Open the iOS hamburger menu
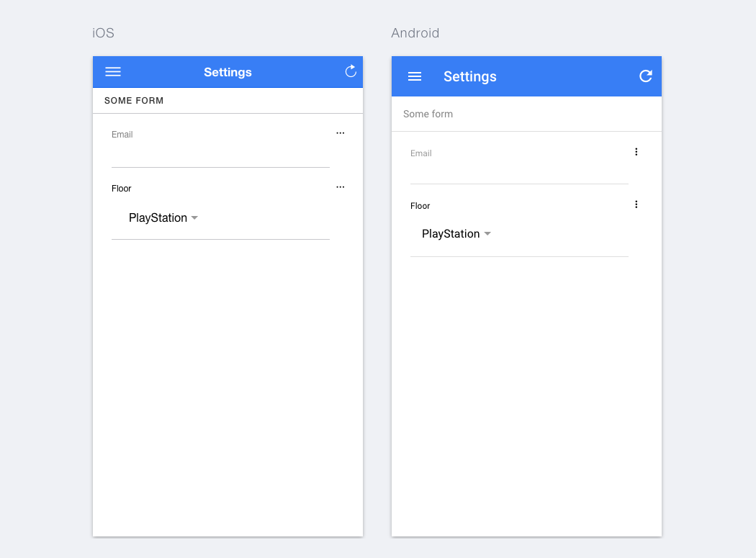Screen dimensions: 756x558 coord(113,71)
